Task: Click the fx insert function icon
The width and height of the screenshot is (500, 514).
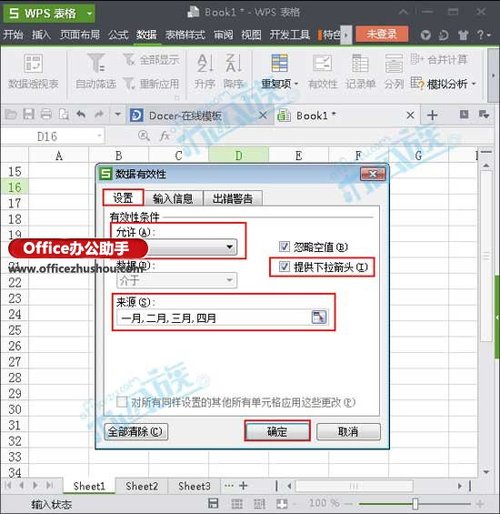Action: 165,136
